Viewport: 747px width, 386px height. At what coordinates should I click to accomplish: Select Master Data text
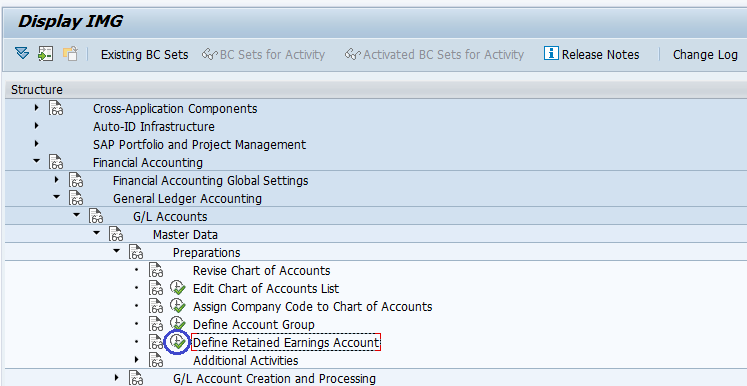[185, 234]
